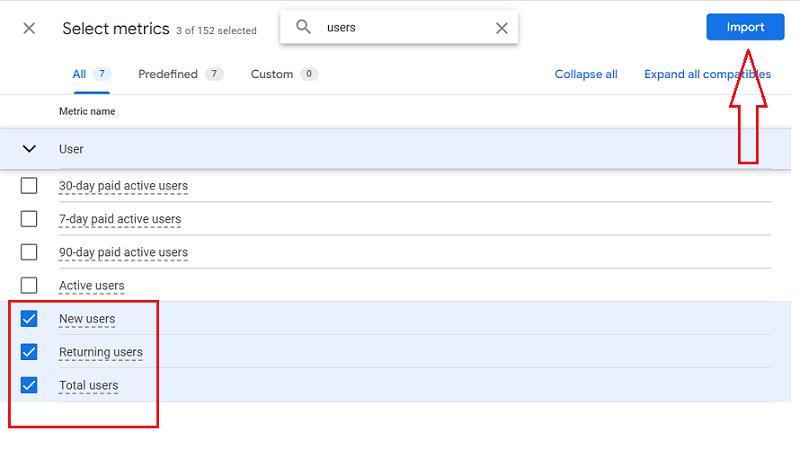Click the Active users label
This screenshot has height=449, width=800.
point(92,286)
